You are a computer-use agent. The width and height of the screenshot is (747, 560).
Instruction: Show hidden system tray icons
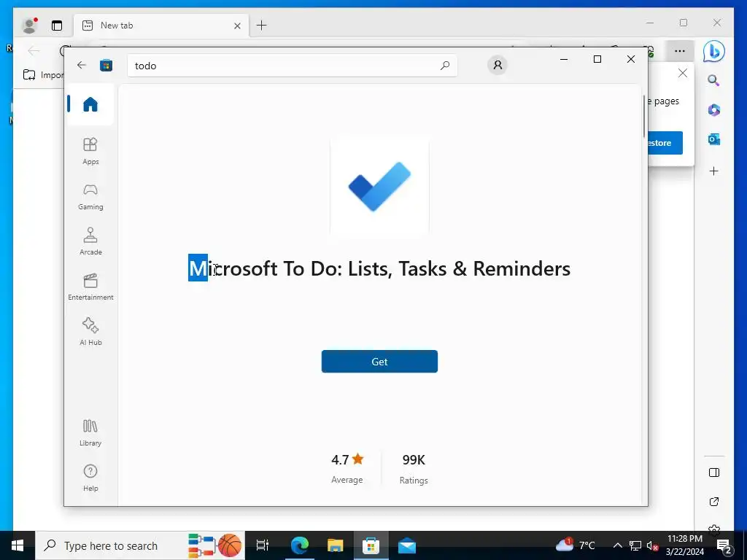click(x=617, y=545)
